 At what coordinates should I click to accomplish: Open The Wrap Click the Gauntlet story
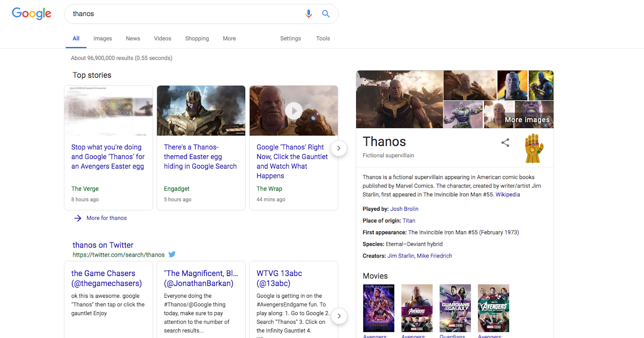pyautogui.click(x=292, y=161)
